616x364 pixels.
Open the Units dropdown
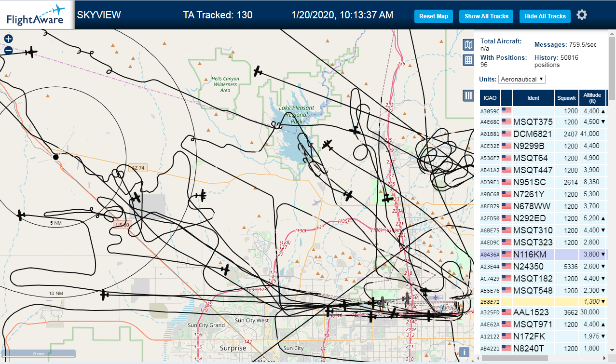tap(522, 79)
